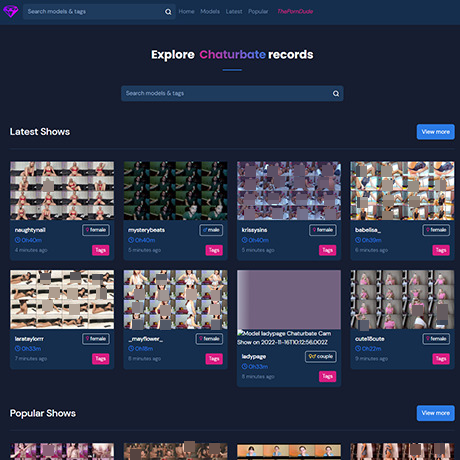Open the _mayflower_ model name link
The height and width of the screenshot is (460, 460).
tap(145, 339)
